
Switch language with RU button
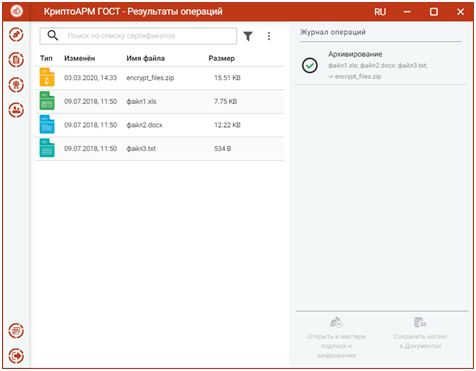pos(380,12)
